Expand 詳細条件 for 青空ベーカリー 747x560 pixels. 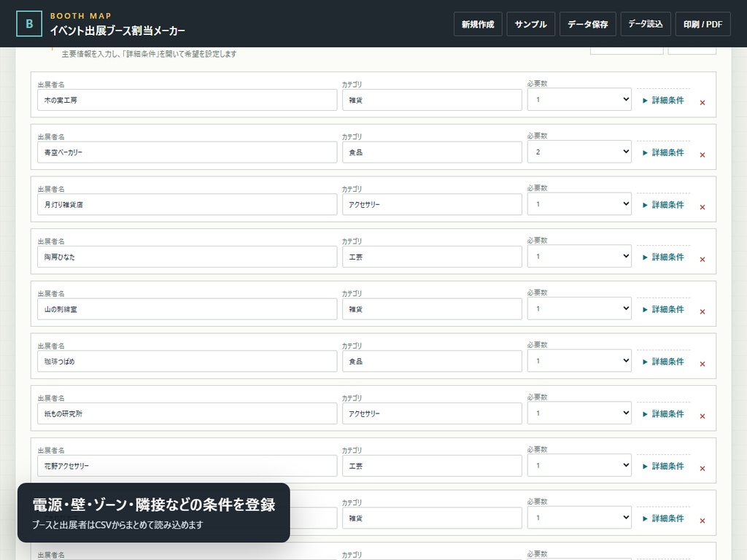[x=663, y=153]
